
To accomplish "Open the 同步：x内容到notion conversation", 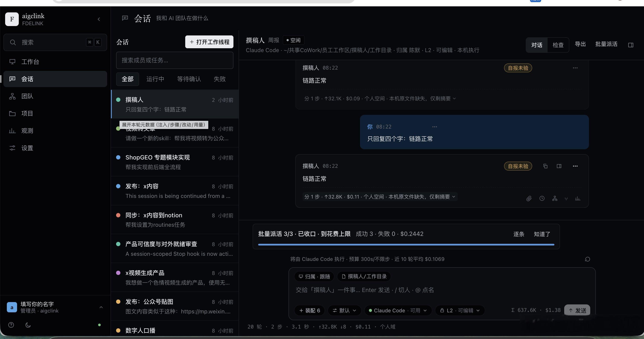I will pos(175,220).
